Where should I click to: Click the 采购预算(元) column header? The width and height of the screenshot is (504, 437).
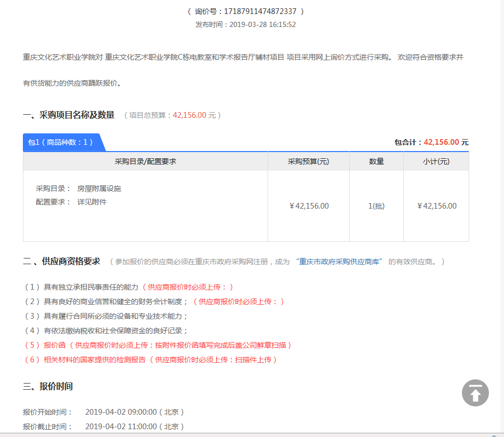pyautogui.click(x=308, y=161)
